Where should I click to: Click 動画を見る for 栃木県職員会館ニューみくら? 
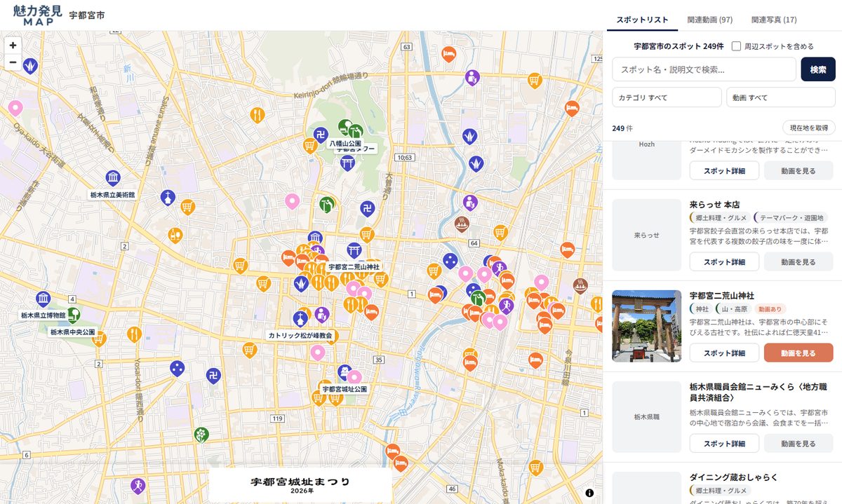(798, 444)
